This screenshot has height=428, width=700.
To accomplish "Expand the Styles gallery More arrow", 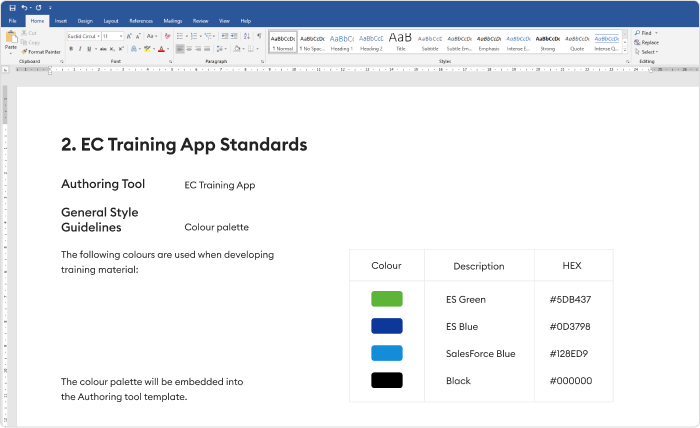I will [625, 50].
